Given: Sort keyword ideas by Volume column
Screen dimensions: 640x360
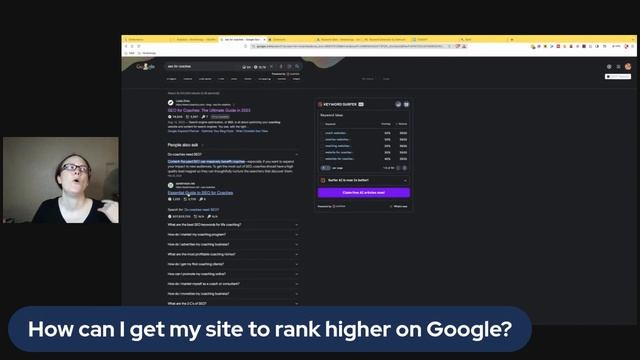Looking at the screenshot, I should click(402, 124).
